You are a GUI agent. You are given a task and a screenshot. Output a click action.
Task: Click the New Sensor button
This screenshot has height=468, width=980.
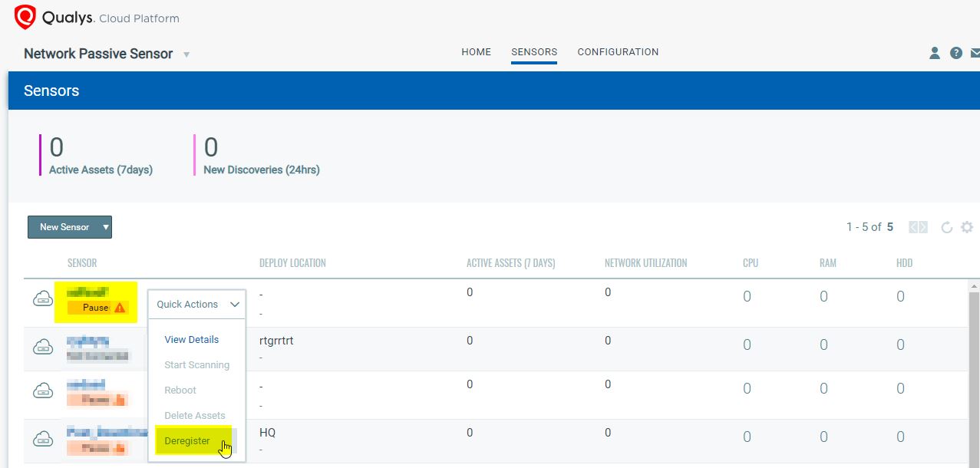(x=64, y=227)
